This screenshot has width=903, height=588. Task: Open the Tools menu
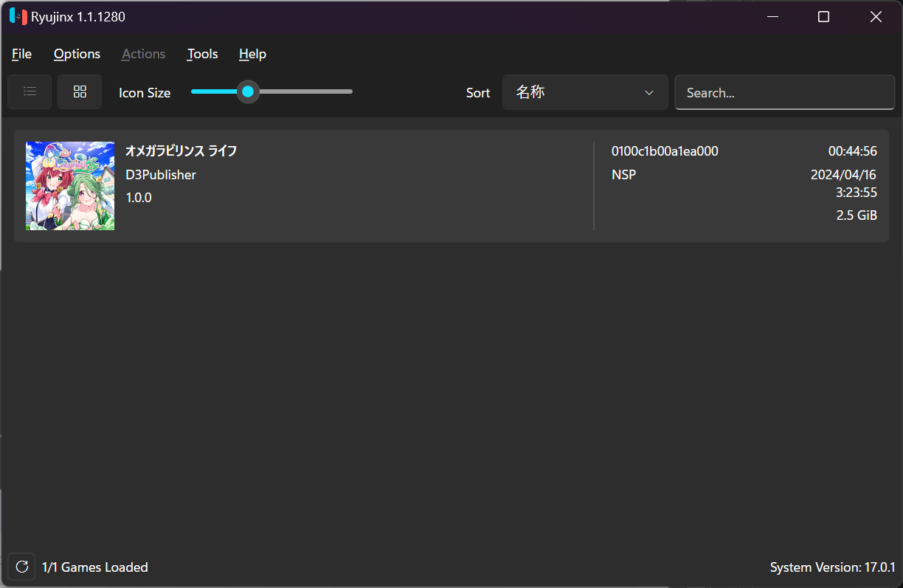coord(202,54)
